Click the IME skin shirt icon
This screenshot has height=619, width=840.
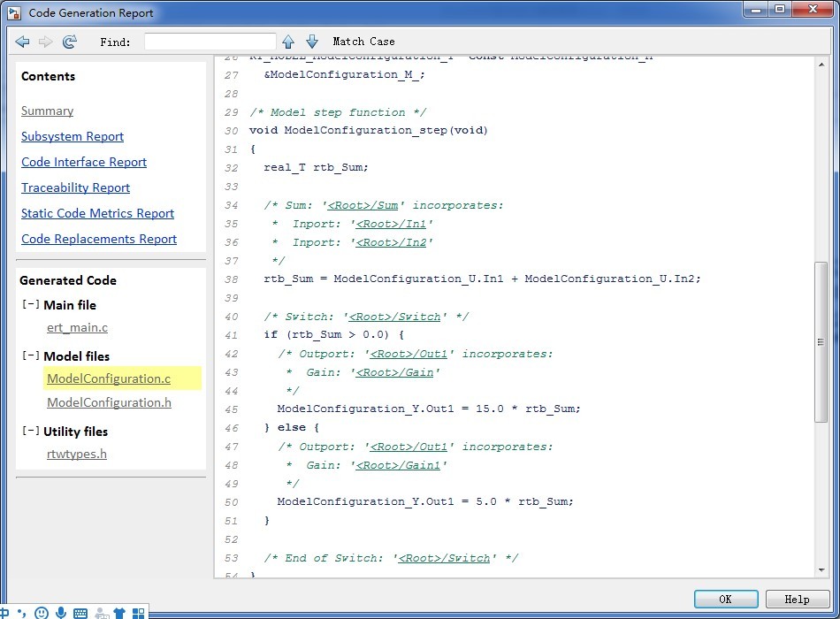coord(119,613)
